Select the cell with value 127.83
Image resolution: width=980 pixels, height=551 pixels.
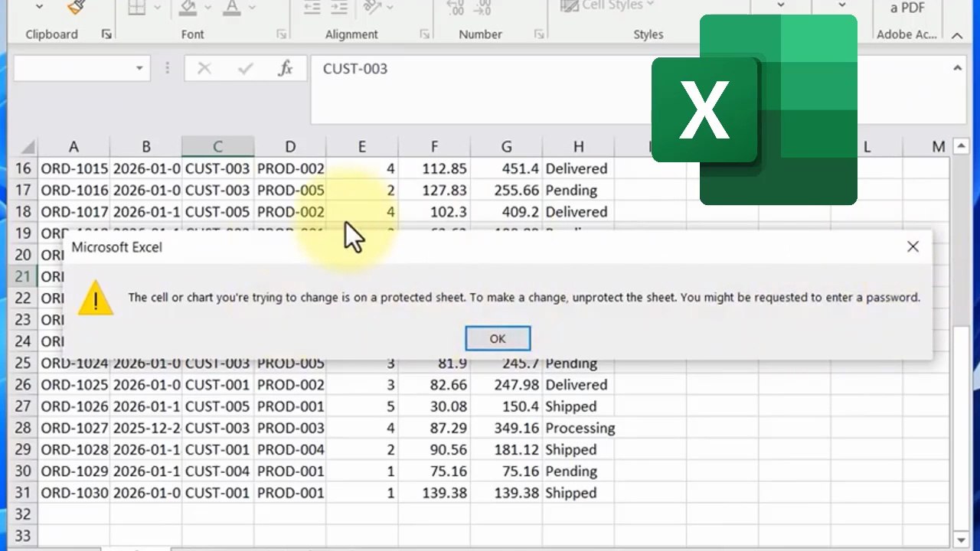[x=434, y=190]
